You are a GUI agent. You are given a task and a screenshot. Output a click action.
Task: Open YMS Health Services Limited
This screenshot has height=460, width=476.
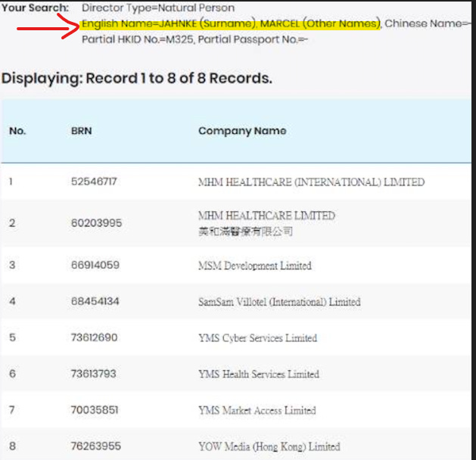[x=259, y=375]
